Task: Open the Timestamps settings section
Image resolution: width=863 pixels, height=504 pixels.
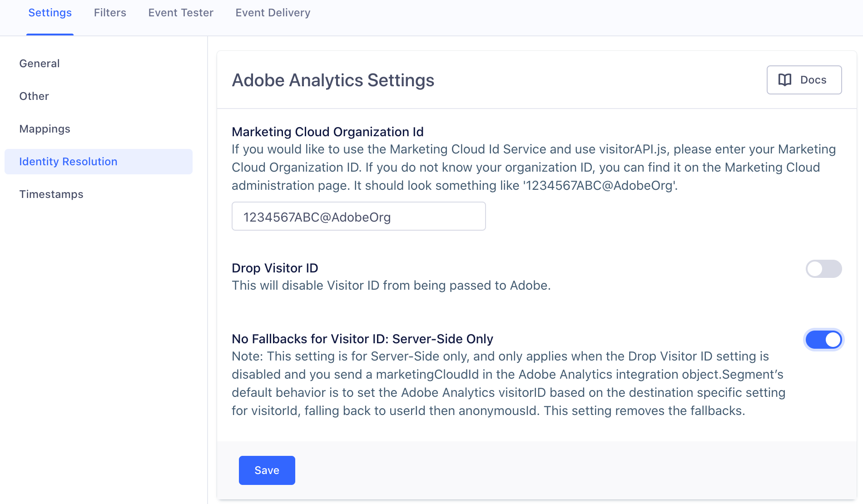Action: (x=51, y=194)
